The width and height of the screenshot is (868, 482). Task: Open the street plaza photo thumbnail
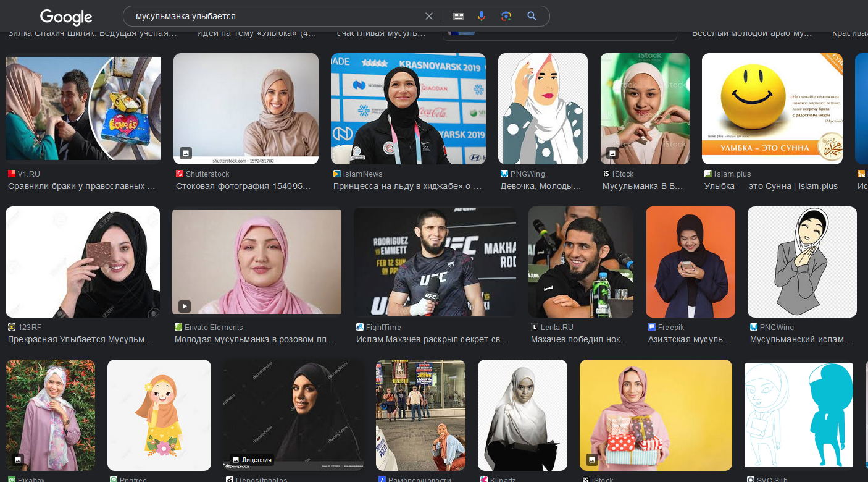(420, 415)
